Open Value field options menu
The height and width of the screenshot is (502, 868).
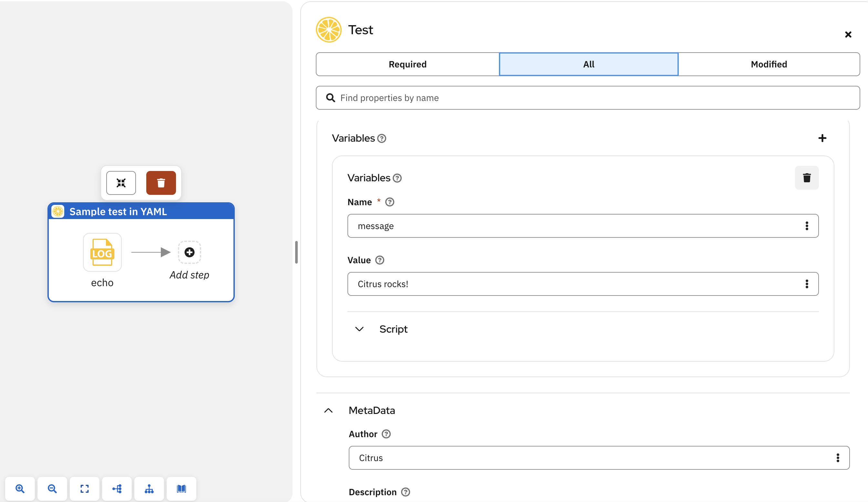pyautogui.click(x=807, y=284)
